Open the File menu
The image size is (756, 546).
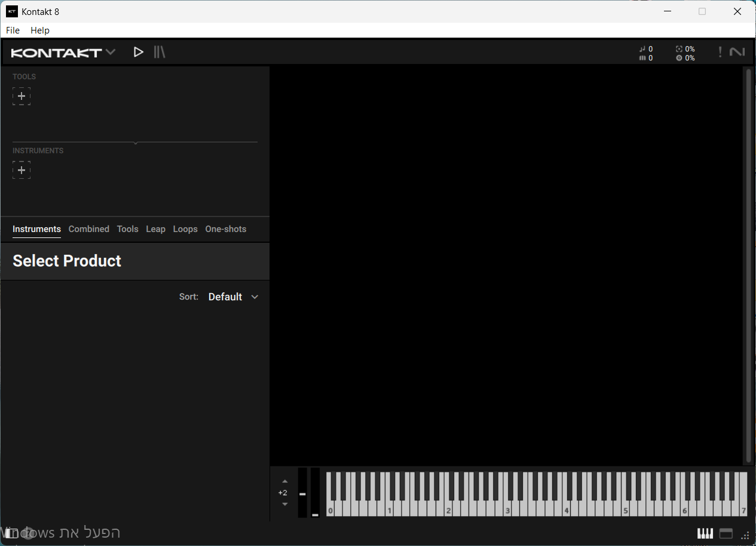[x=13, y=30]
